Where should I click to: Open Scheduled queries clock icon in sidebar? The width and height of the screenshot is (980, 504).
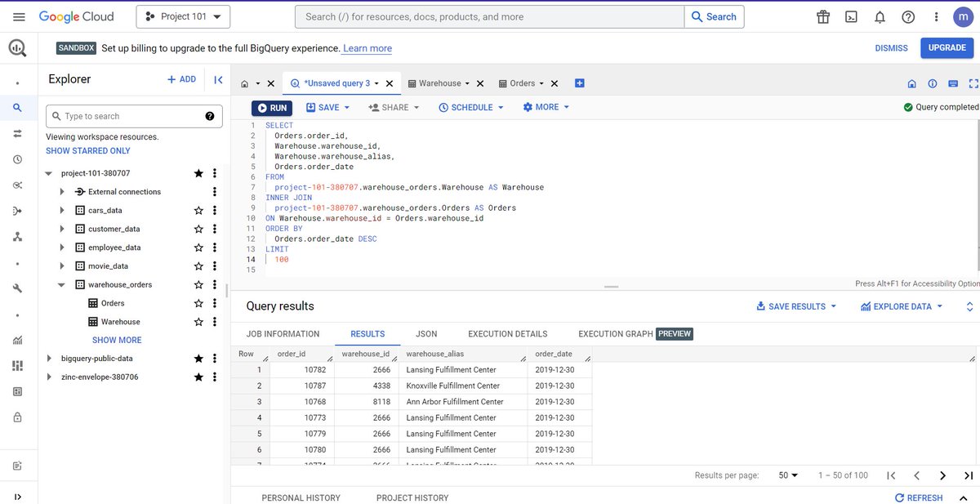17,159
